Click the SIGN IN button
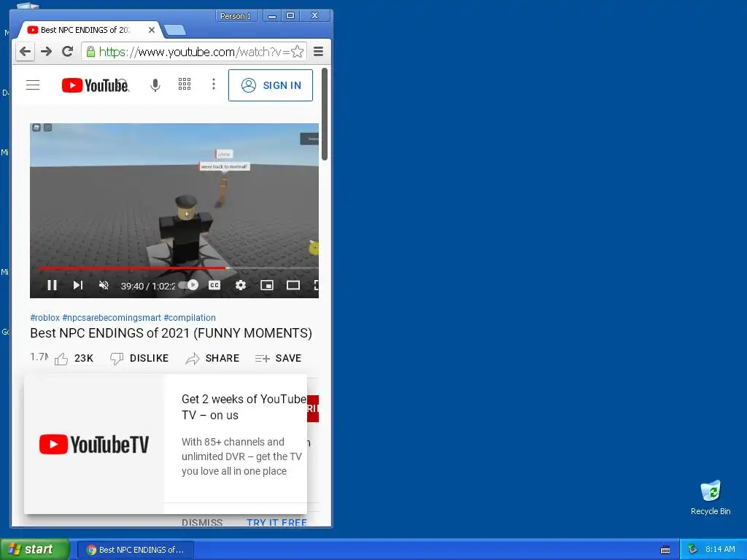The width and height of the screenshot is (747, 560). pos(271,85)
